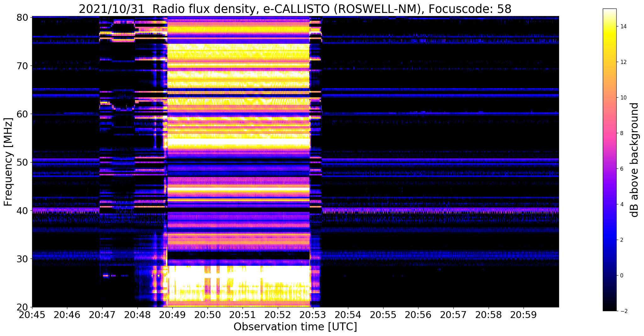Click the 'Frequency [MHz]' axis label
Image resolution: width=644 pixels, height=336 pixels.
tap(8, 162)
